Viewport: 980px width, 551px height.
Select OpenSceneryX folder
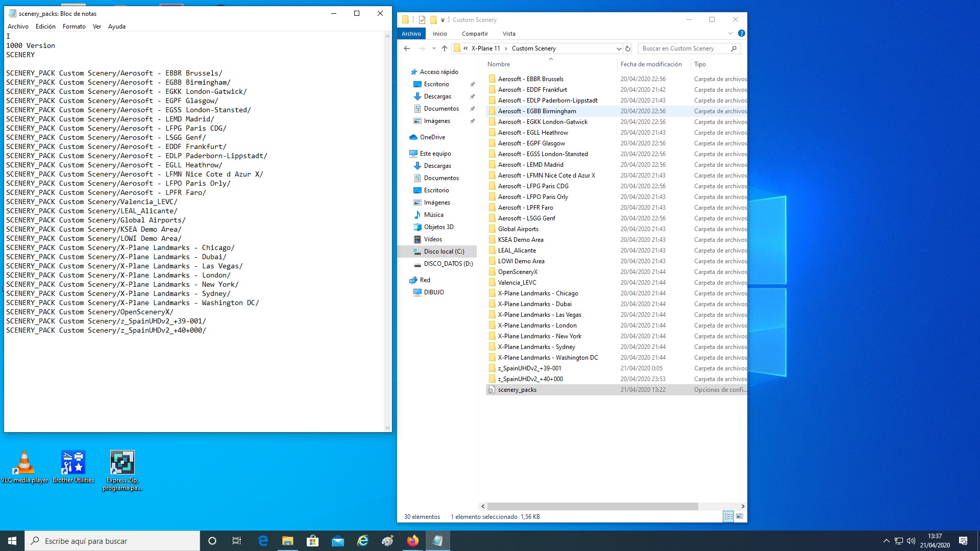616,272
